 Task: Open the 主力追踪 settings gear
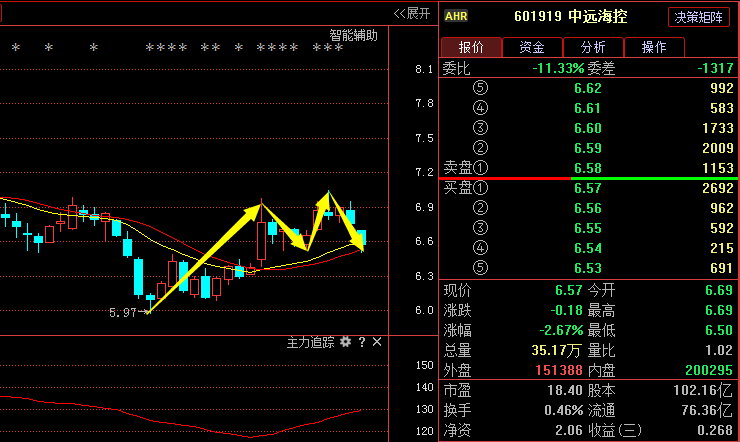pyautogui.click(x=346, y=342)
